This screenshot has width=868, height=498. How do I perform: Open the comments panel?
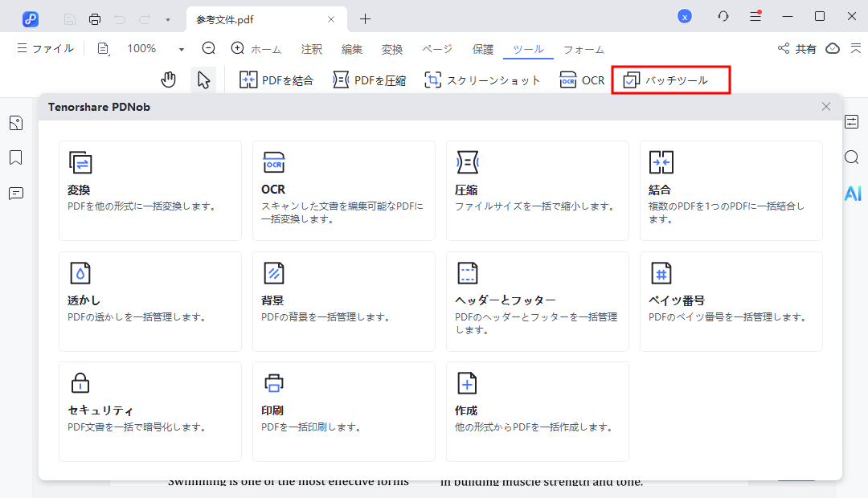16,193
